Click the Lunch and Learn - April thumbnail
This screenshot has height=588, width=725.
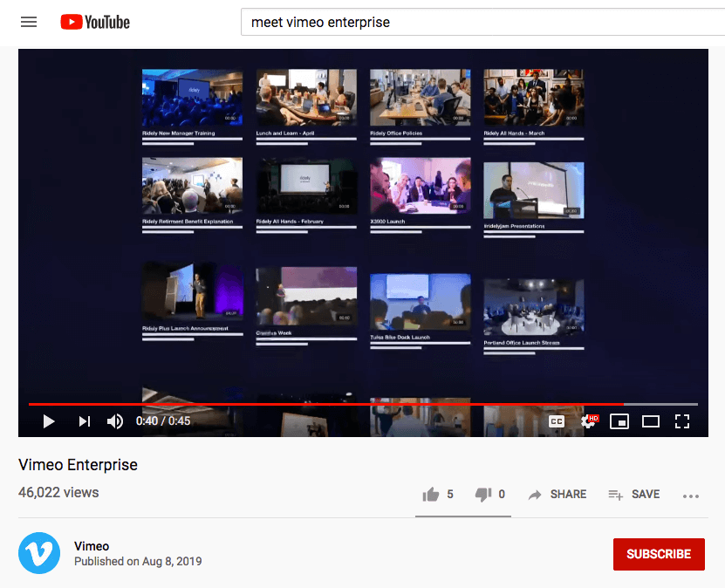(x=306, y=98)
